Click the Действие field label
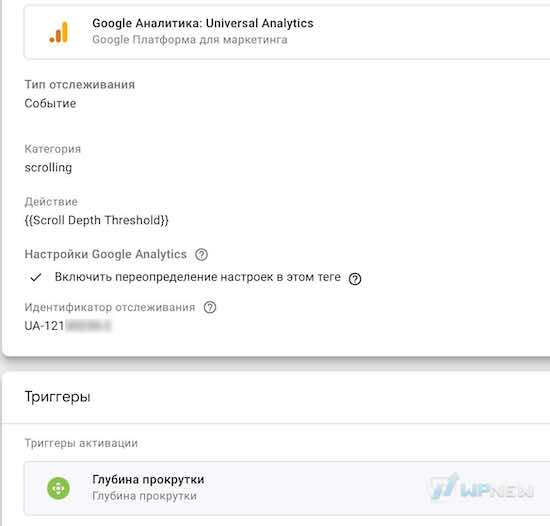The width and height of the screenshot is (550, 526). coord(51,202)
